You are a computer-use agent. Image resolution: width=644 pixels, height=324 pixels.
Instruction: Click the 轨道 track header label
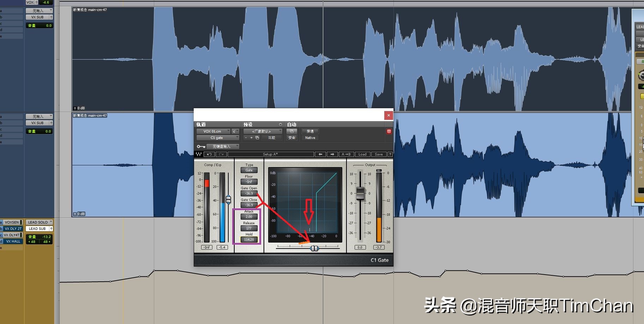coord(201,124)
